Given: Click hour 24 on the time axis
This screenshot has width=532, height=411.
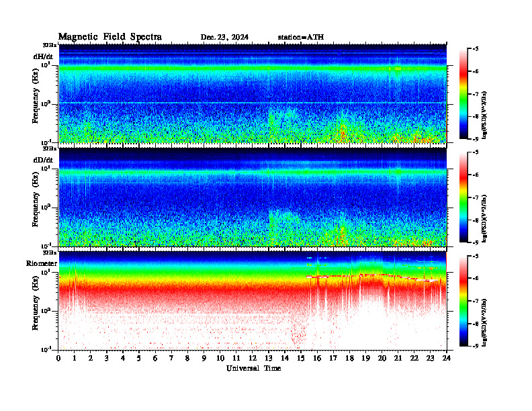Looking at the screenshot, I should click(447, 358).
